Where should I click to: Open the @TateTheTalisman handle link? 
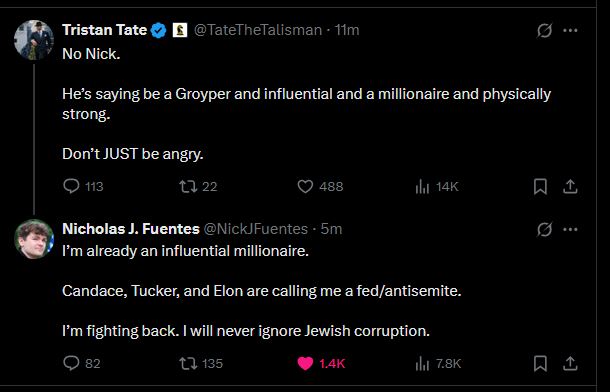tap(258, 30)
